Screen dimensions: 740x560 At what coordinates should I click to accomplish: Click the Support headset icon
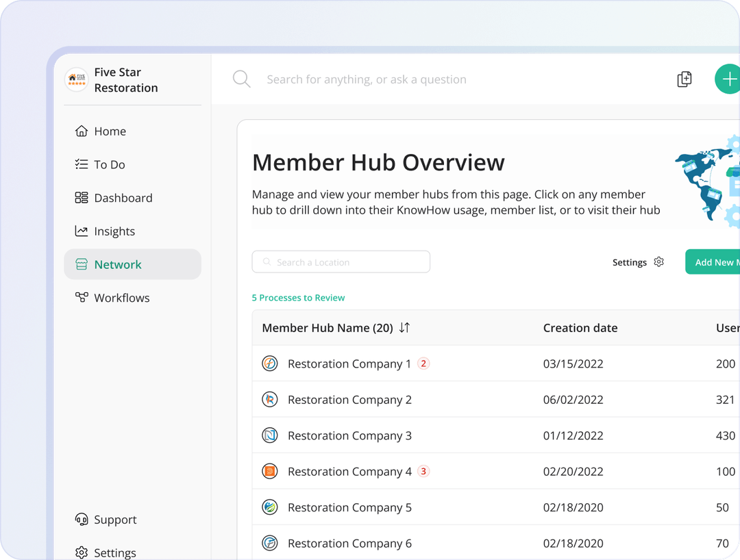(82, 520)
